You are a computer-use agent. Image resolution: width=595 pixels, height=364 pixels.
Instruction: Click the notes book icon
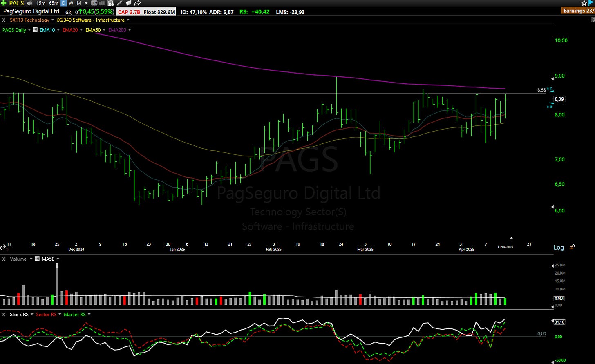(x=128, y=3)
